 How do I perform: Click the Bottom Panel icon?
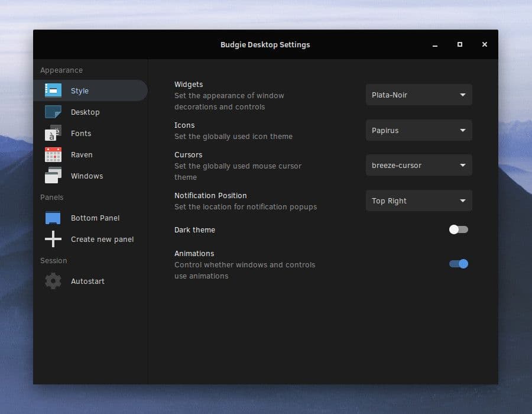(x=53, y=218)
